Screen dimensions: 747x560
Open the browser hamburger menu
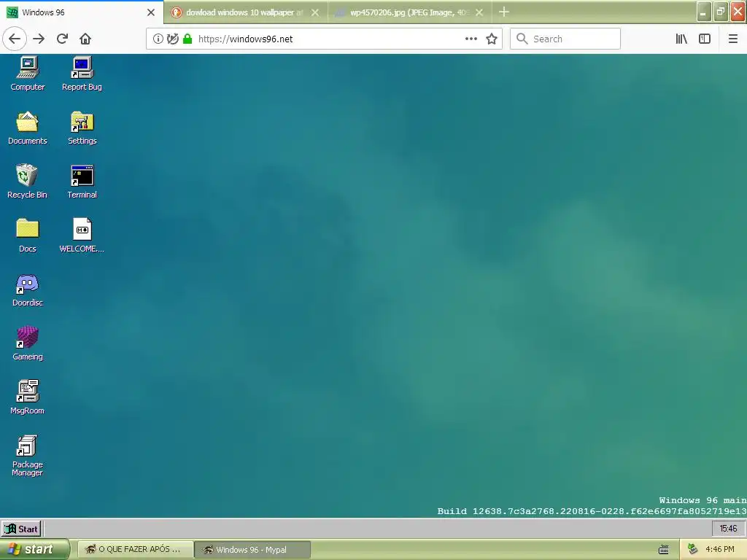[x=732, y=39]
